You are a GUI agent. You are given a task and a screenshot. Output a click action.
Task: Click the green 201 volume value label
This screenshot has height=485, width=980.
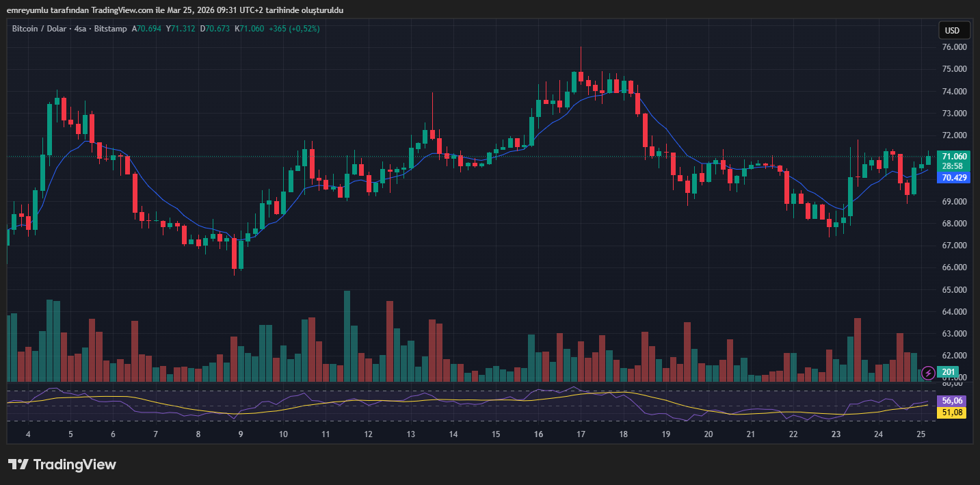tap(949, 372)
